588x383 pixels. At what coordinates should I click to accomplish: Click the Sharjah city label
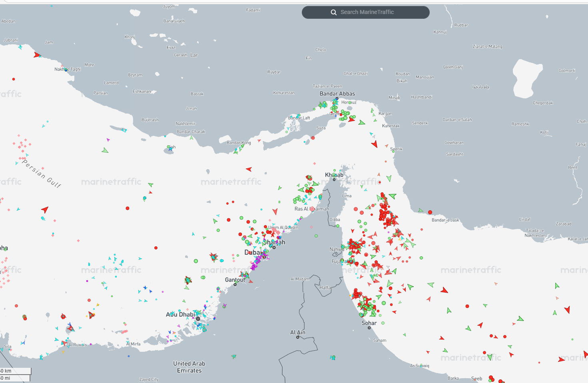pyautogui.click(x=274, y=242)
